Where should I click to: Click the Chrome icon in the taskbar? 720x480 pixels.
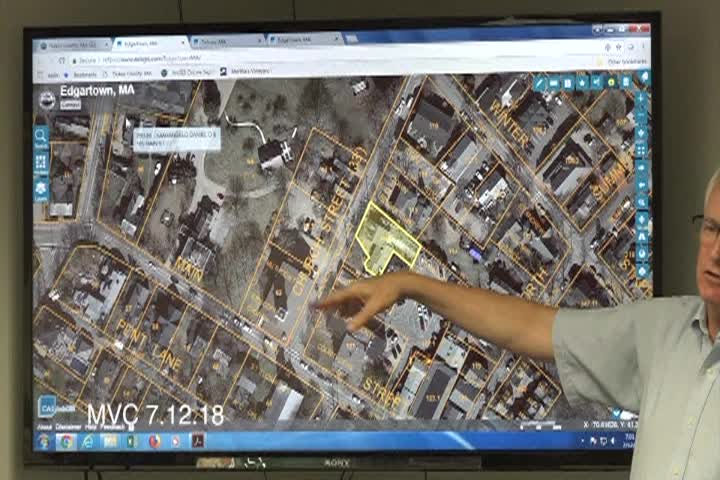67,441
